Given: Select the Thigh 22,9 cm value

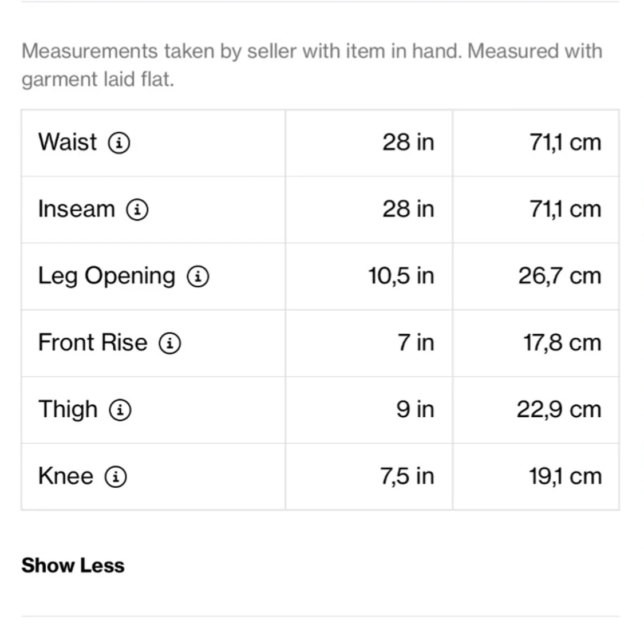Looking at the screenshot, I should tap(559, 409).
